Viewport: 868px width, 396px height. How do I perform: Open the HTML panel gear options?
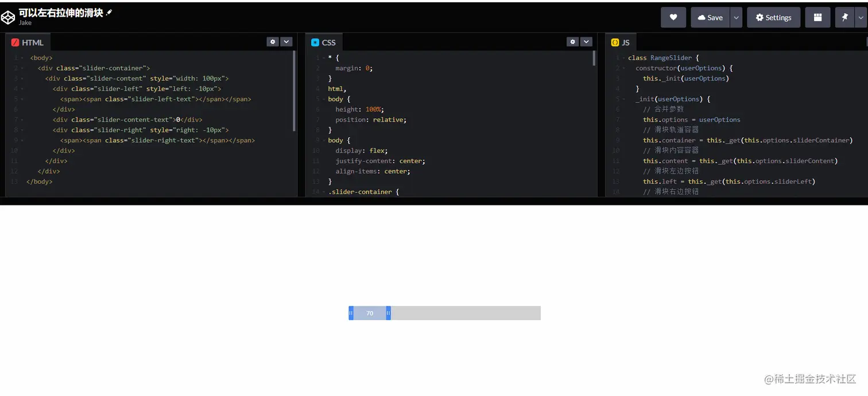click(273, 41)
